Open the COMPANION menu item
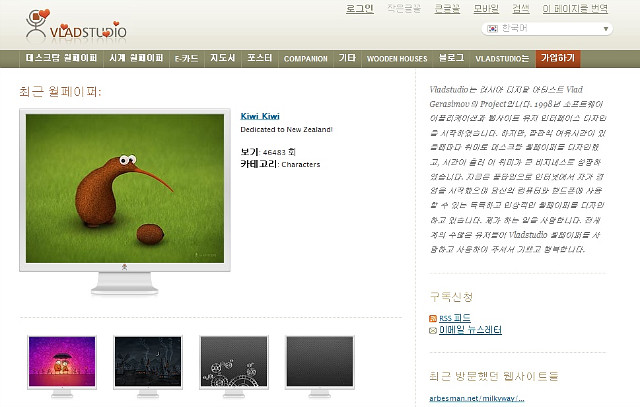The width and height of the screenshot is (640, 407). click(x=306, y=58)
